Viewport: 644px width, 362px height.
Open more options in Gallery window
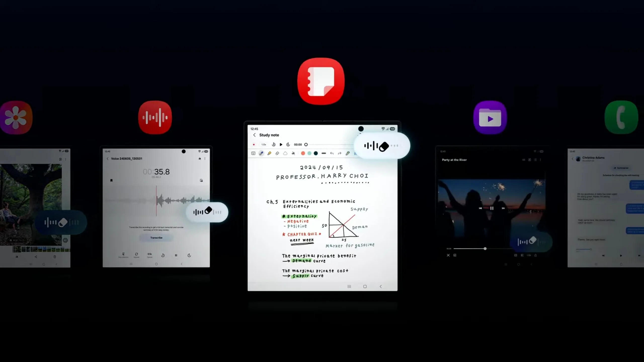click(66, 159)
